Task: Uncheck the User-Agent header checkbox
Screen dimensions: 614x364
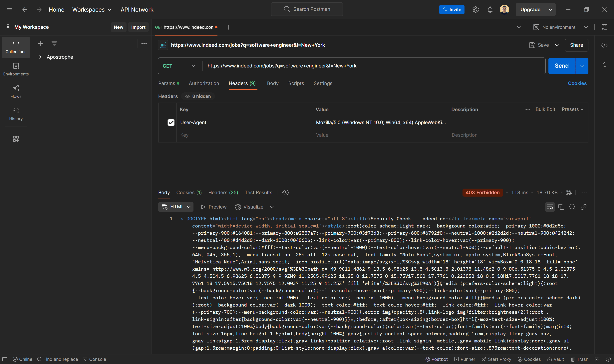Action: [171, 122]
